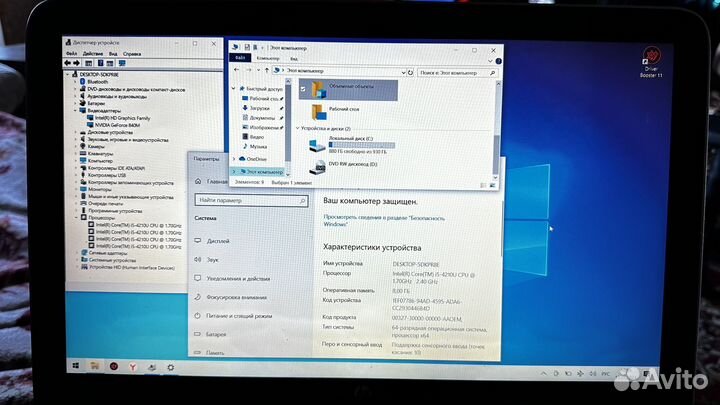Expand the Explorer ribbon chevron
Viewport: 720px width, 405px height.
point(490,61)
